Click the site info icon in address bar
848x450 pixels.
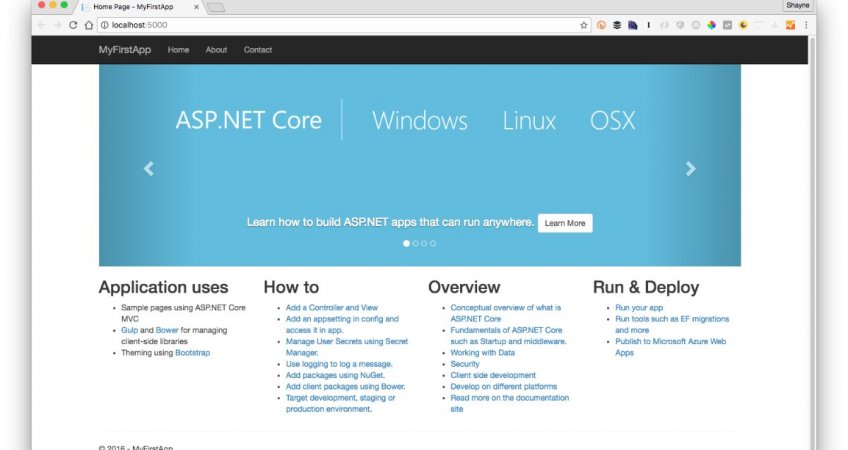[105, 25]
